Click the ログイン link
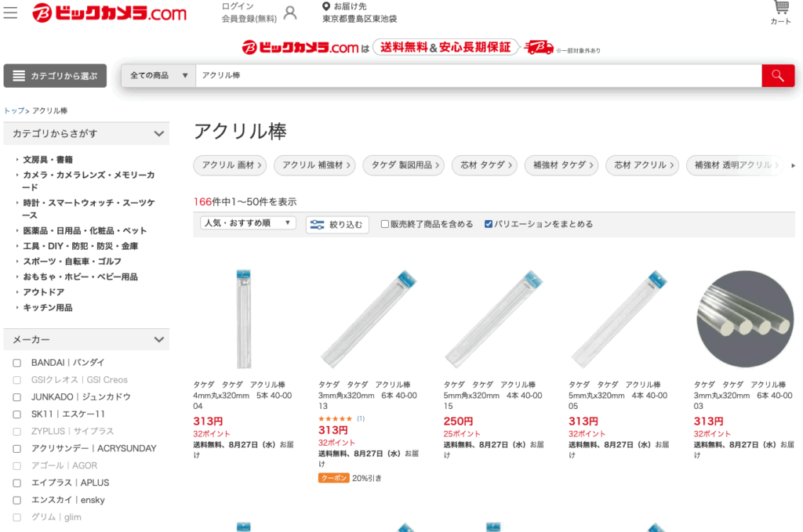 click(238, 6)
